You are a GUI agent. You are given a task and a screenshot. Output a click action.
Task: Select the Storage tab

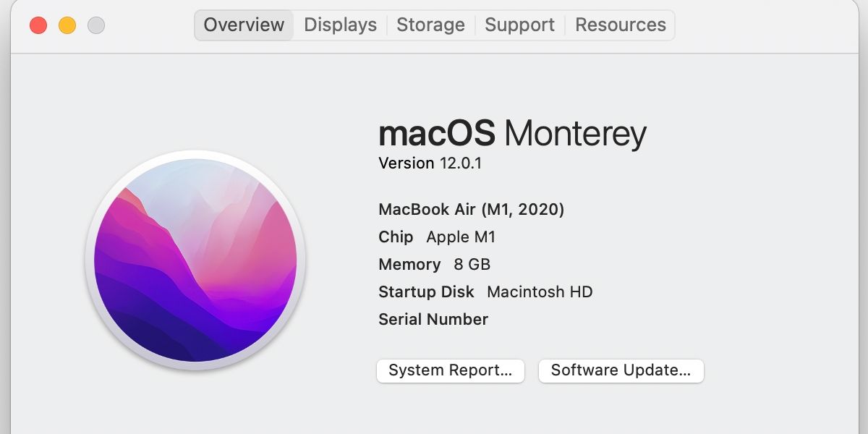click(430, 25)
